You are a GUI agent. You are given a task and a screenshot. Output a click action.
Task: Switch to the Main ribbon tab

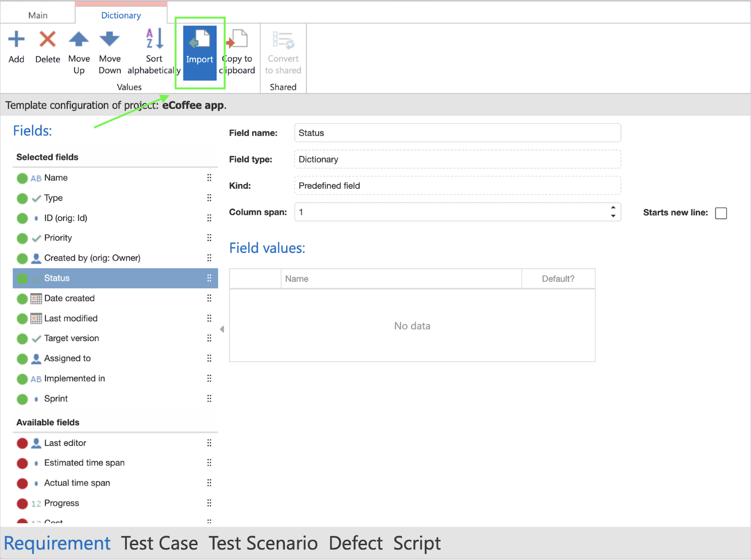38,15
